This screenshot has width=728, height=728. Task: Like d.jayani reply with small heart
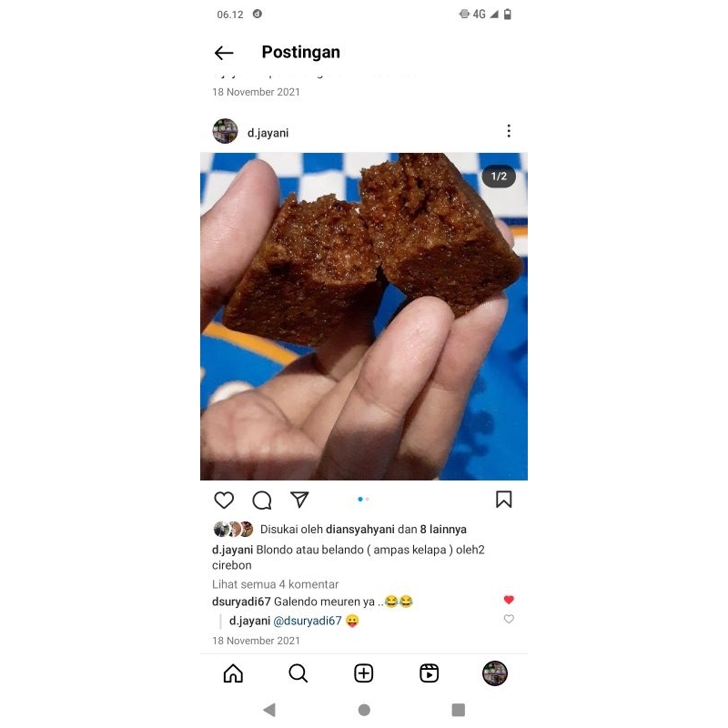pos(509,619)
